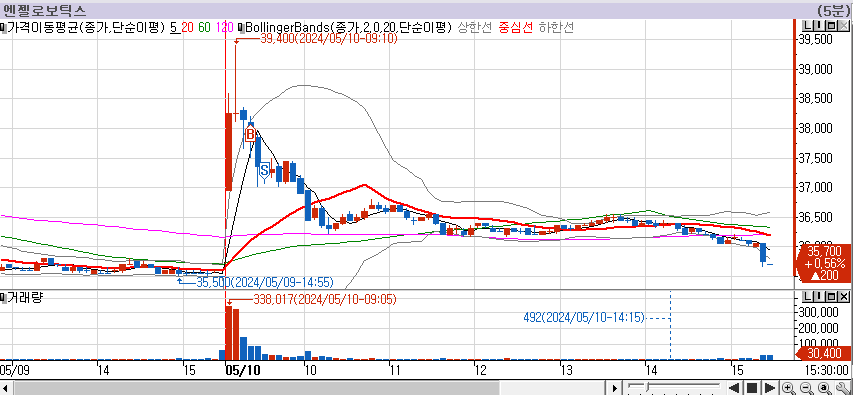The image size is (853, 395).
Task: Click the (5분) timeframe label
Action: point(833,10)
